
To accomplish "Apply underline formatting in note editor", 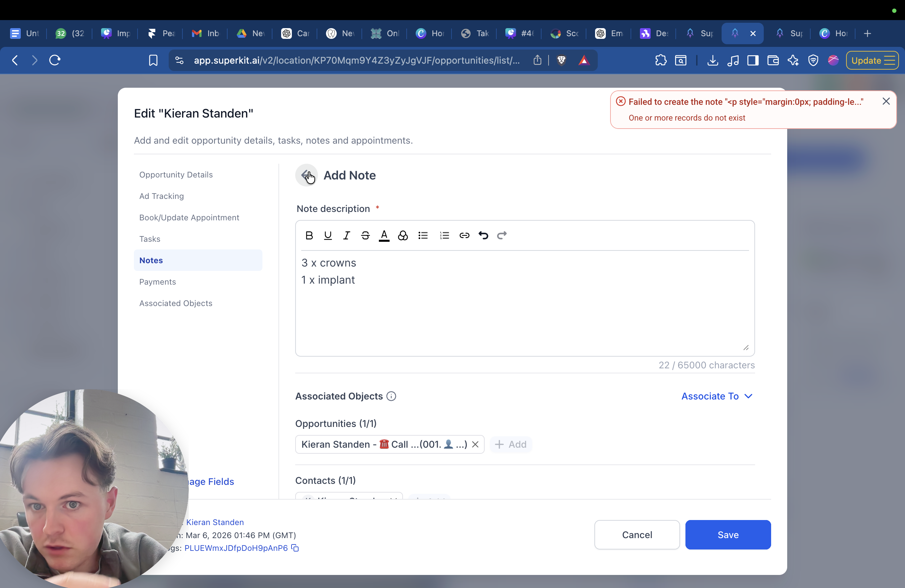I will [327, 235].
